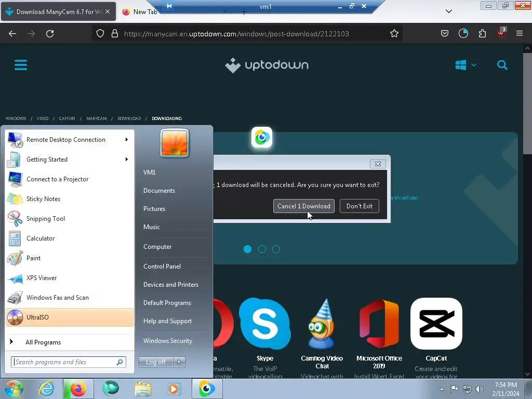
Task: Open the shutdown options arrow beside Log off
Action: pyautogui.click(x=179, y=362)
